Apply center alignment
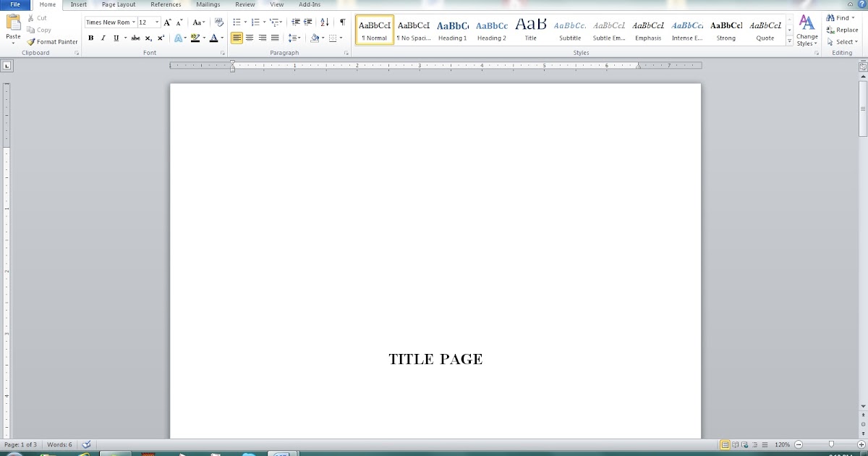Viewport: 868px width, 456px height. click(x=250, y=38)
